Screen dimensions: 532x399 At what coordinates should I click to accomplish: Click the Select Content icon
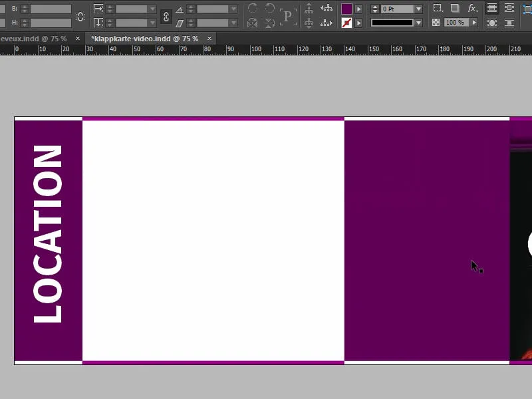point(309,23)
